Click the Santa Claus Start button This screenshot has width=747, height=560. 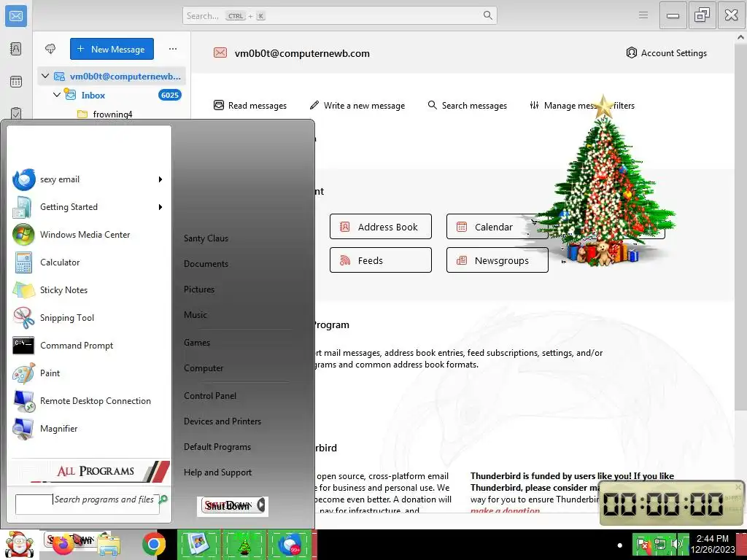18,544
